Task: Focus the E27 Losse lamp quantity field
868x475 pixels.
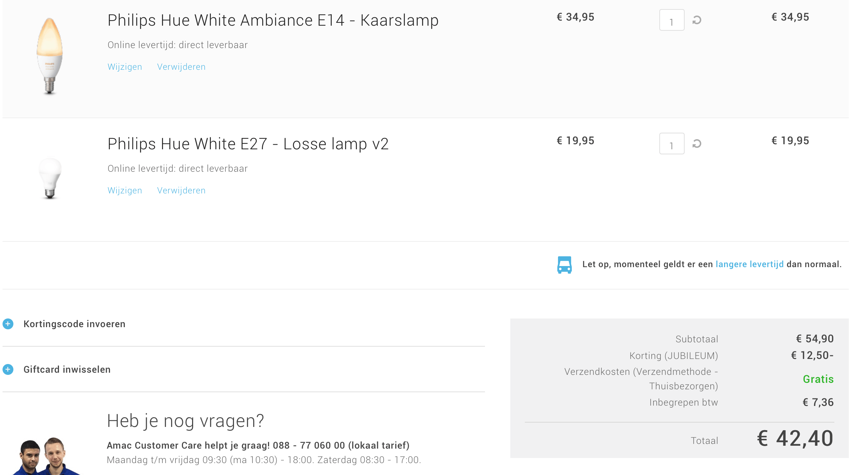Action: [x=672, y=144]
